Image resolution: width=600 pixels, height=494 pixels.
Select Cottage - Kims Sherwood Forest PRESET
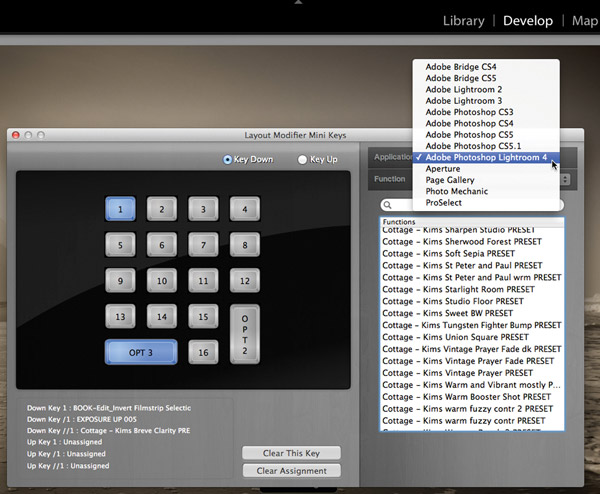(x=472, y=241)
